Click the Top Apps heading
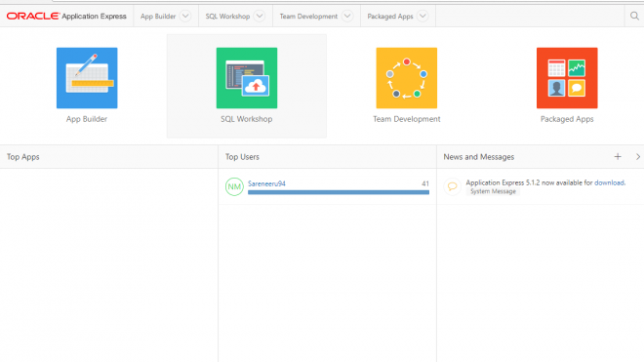Viewport: 644px width, 362px height. click(23, 157)
